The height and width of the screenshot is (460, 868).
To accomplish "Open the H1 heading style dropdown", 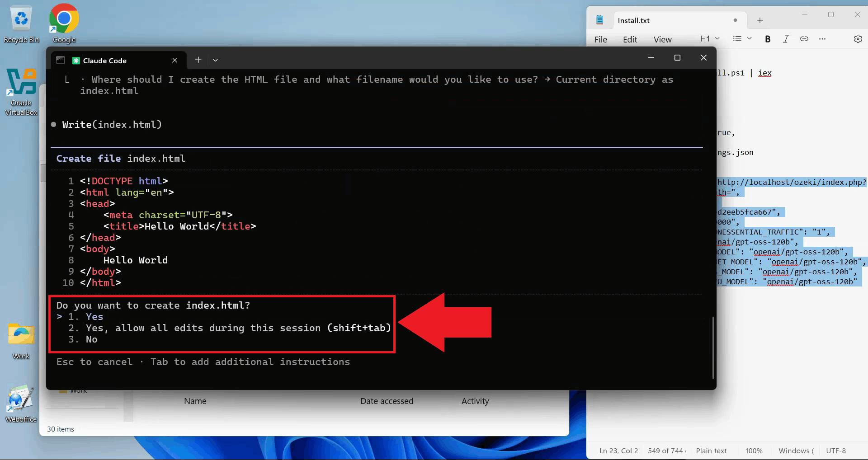I will coord(709,38).
